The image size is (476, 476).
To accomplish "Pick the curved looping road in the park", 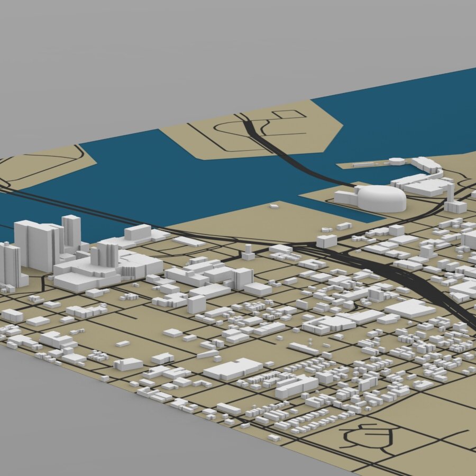I will pyautogui.click(x=368, y=440).
